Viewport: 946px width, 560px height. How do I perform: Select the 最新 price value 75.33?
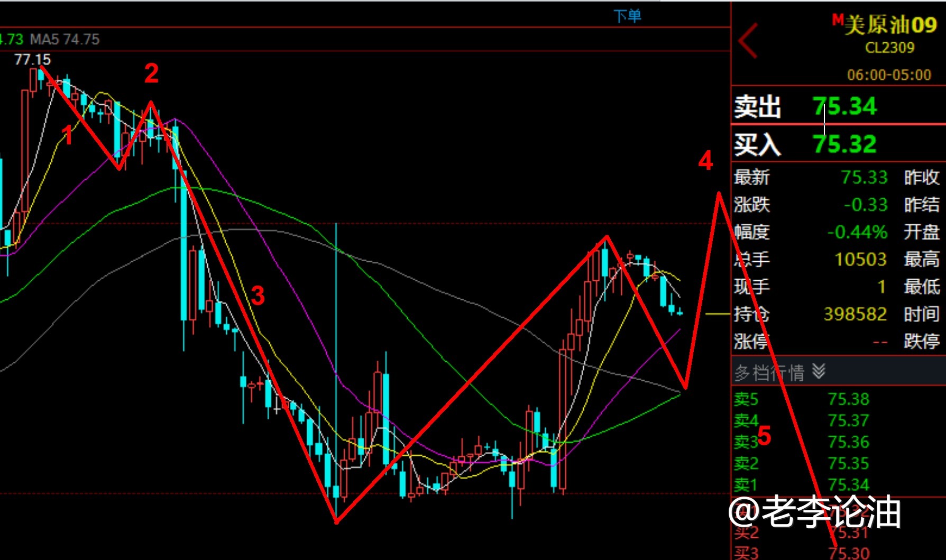point(864,177)
